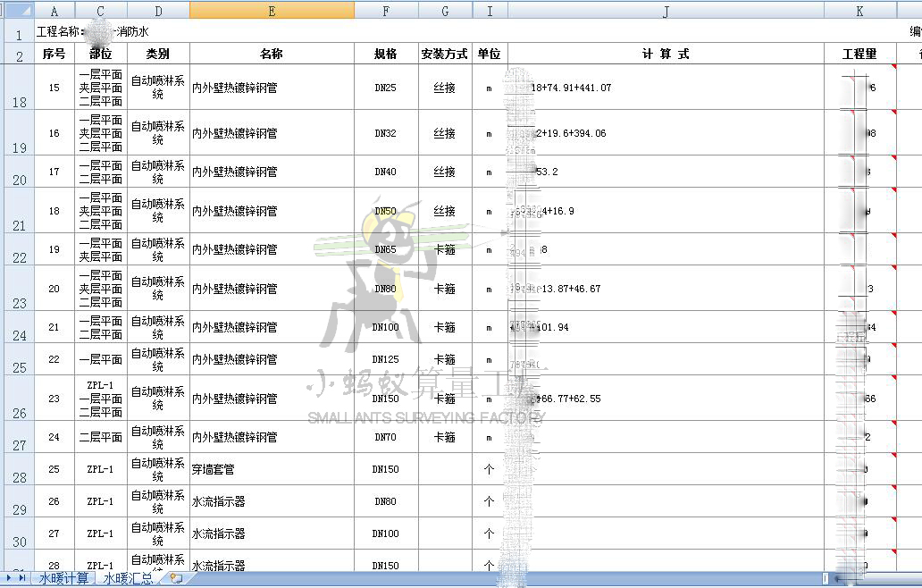Viewport: 922px width, 588px height.
Task: Select the 水暖汇总 sheet tab
Action: point(130,578)
